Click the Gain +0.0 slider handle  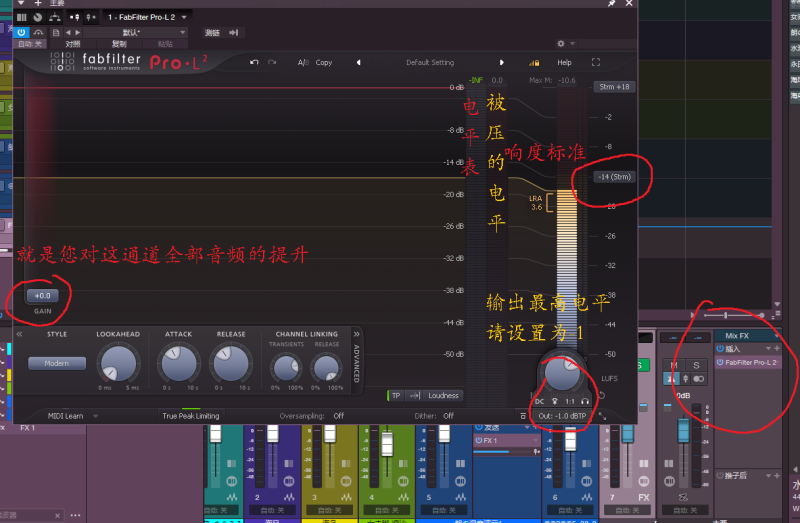(43, 296)
